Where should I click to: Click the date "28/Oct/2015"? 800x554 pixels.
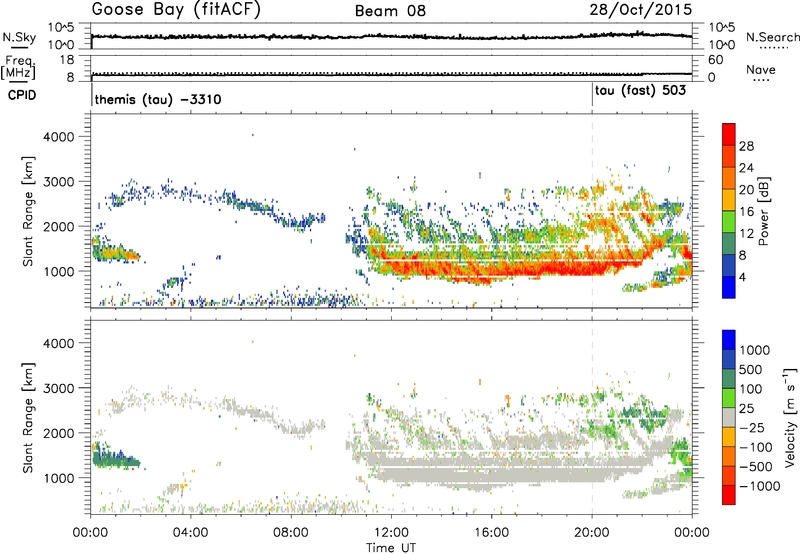(641, 10)
